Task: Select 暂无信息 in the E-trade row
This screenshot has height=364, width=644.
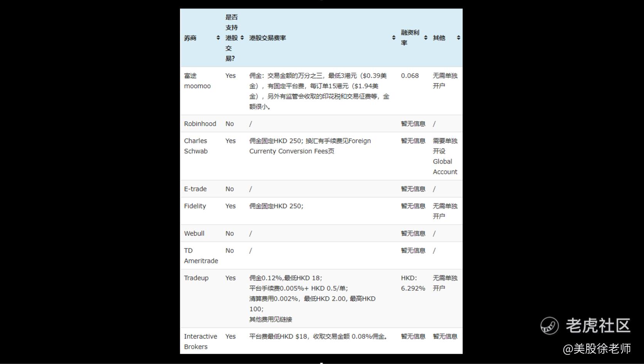Action: point(413,189)
